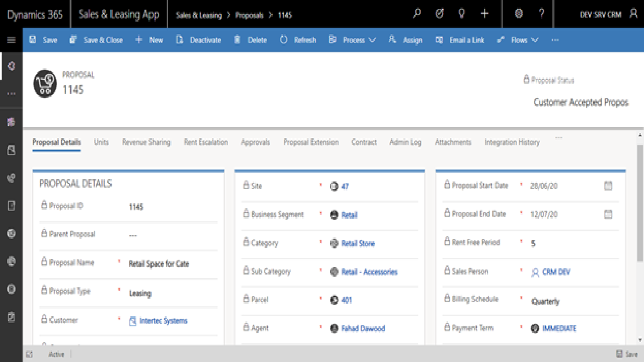This screenshot has width=644, height=362.
Task: Open the Retail business segment link
Action: (349, 215)
